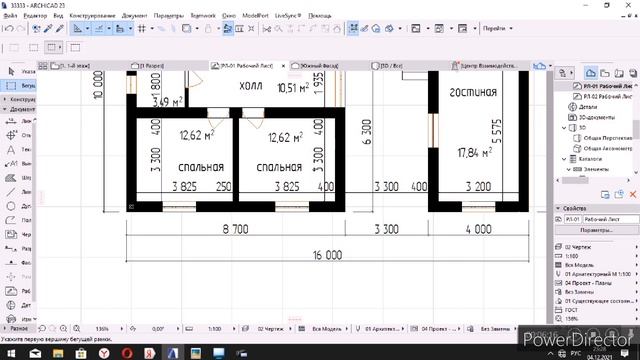
Task: Select the Change tool
Action: point(11,318)
